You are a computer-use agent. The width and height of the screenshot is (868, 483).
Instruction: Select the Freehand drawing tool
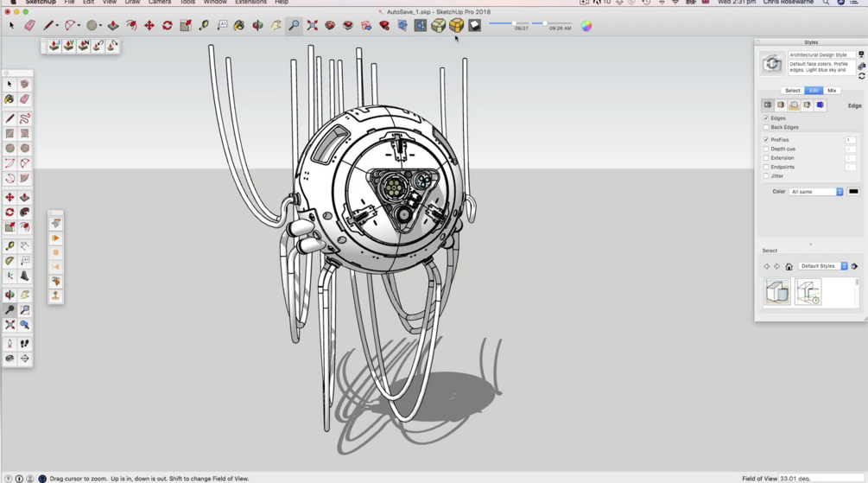click(24, 118)
